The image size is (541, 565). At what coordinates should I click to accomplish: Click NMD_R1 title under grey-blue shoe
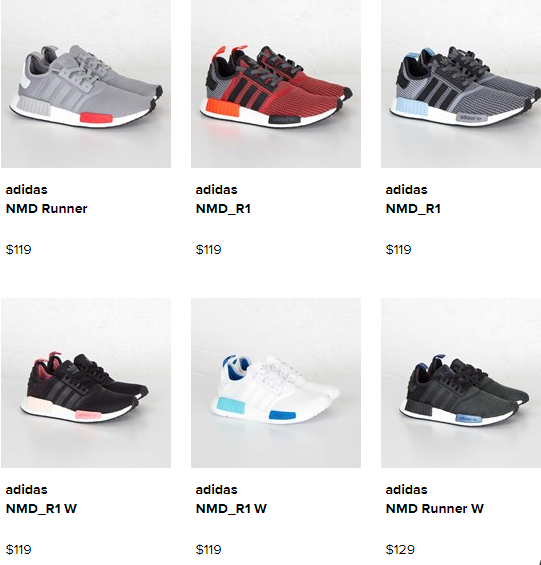point(413,209)
